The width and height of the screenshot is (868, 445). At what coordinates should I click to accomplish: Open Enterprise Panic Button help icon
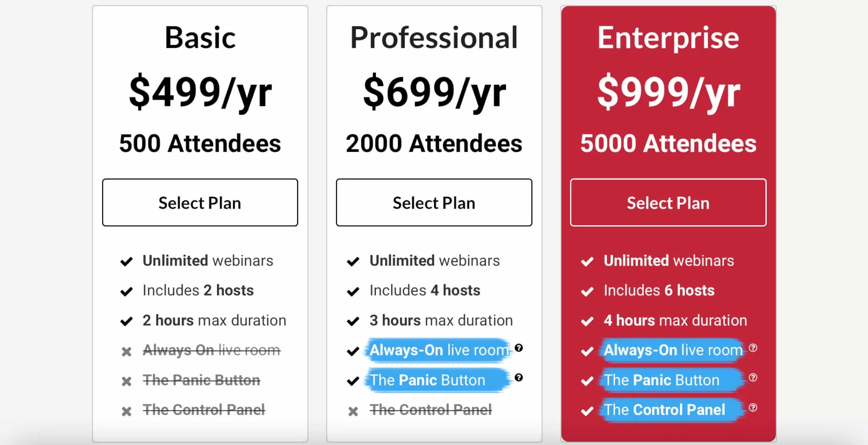(x=753, y=378)
